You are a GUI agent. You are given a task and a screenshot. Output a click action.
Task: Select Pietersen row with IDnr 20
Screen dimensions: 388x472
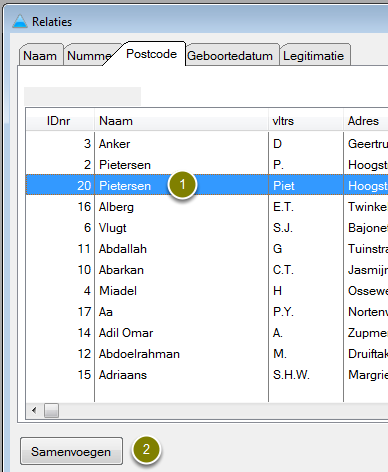pos(207,185)
